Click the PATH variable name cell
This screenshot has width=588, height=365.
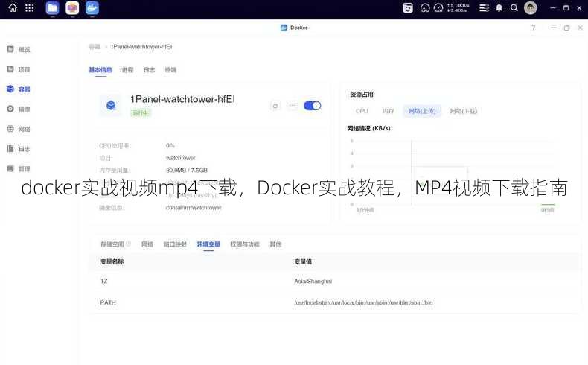[x=108, y=302]
